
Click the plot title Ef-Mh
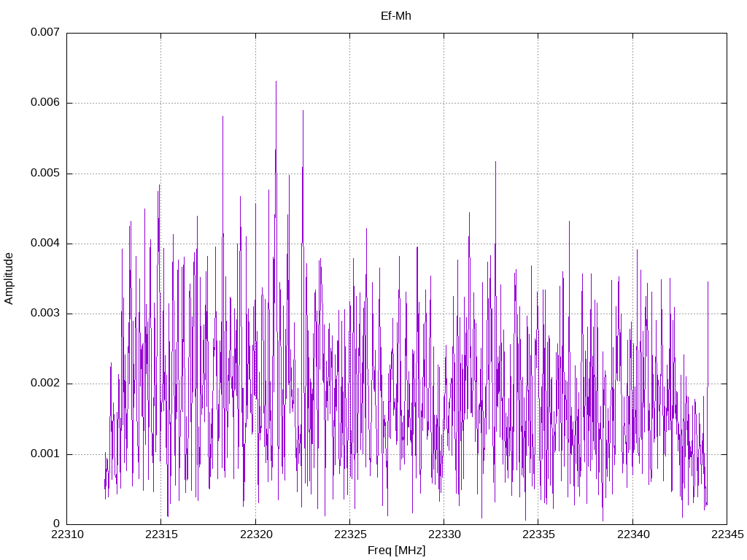click(x=396, y=16)
